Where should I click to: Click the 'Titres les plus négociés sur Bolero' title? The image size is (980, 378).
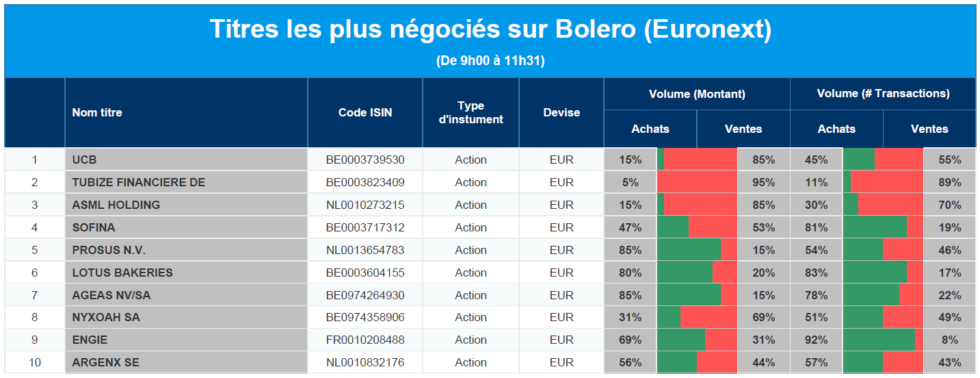tap(490, 29)
